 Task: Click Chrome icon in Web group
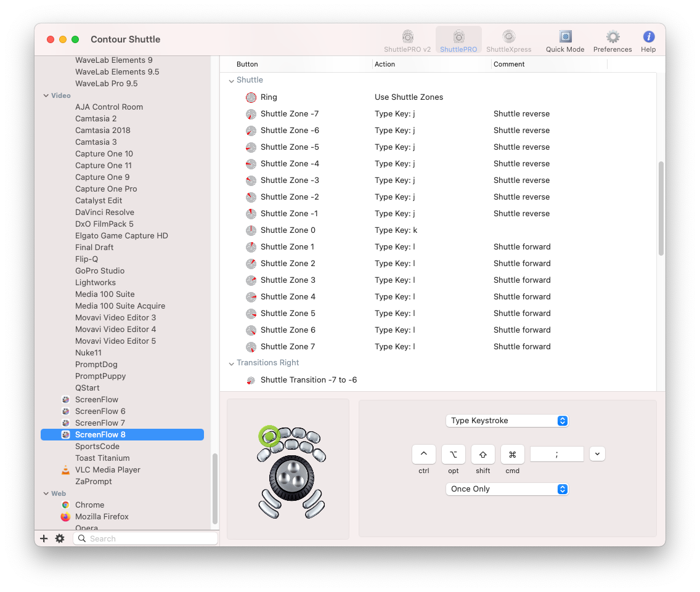65,505
